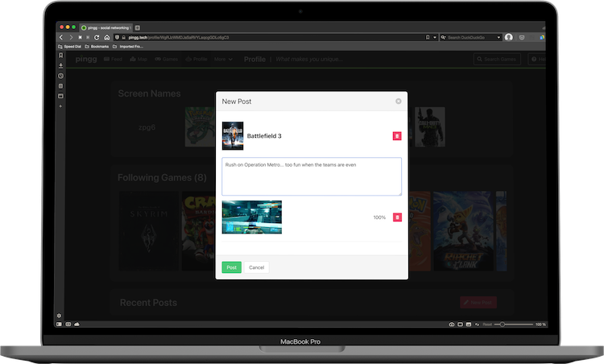Click the pingg logo
Image resolution: width=604 pixels, height=364 pixels.
86,59
